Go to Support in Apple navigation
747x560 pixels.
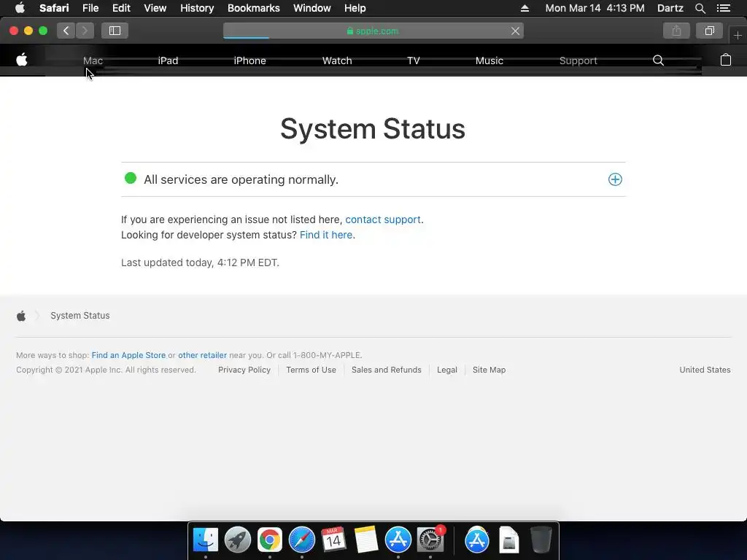(x=578, y=61)
